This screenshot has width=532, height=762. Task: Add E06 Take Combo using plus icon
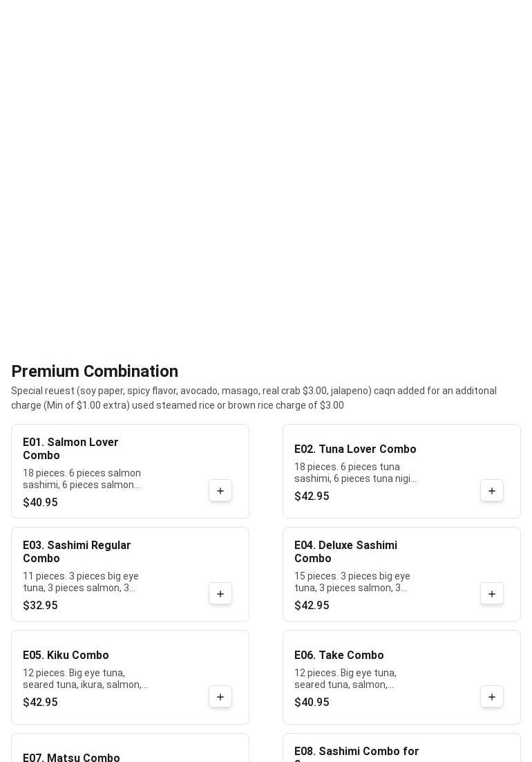[x=492, y=696]
